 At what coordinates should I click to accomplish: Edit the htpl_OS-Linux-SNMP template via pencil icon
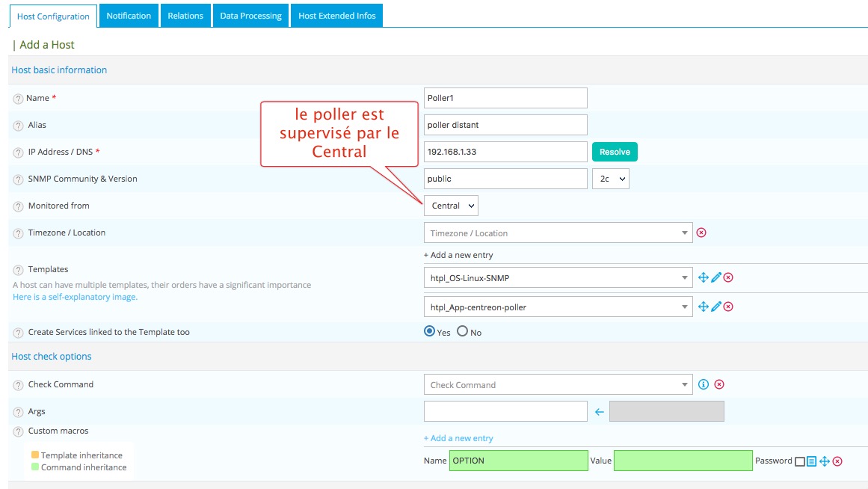click(x=716, y=277)
